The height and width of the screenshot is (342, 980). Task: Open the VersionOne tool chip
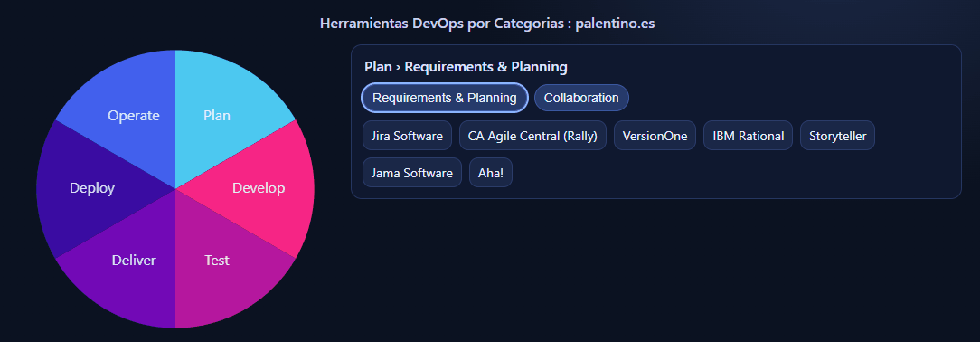[x=655, y=136]
